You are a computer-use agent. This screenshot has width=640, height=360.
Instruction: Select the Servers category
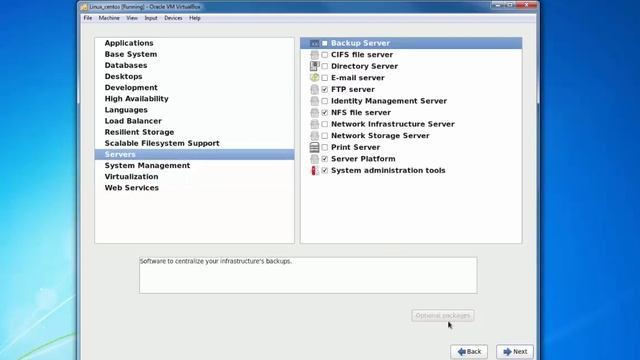[194, 154]
